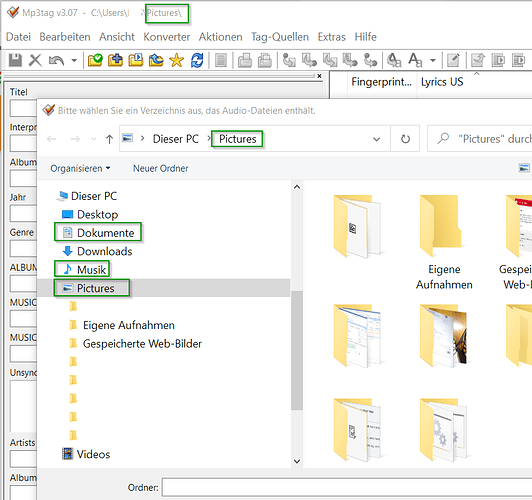Click second converter icon in the toolbar
Viewport: 532px width, 500px height.
309,60
